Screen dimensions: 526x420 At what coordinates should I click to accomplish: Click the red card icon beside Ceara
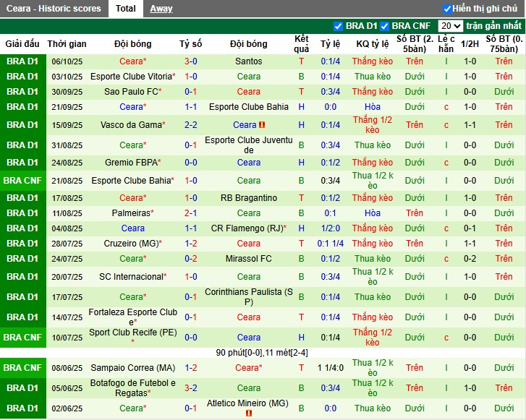pyautogui.click(x=262, y=125)
